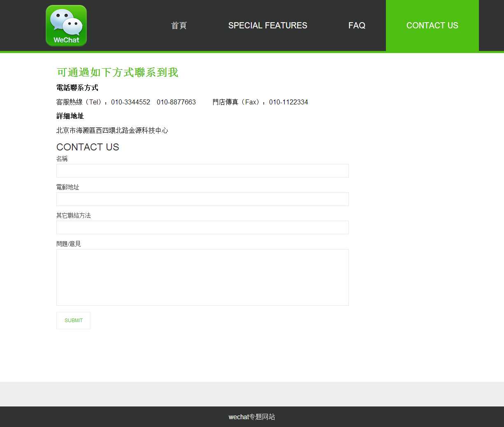
Task: Click the 北京市 address line text
Action: point(112,130)
